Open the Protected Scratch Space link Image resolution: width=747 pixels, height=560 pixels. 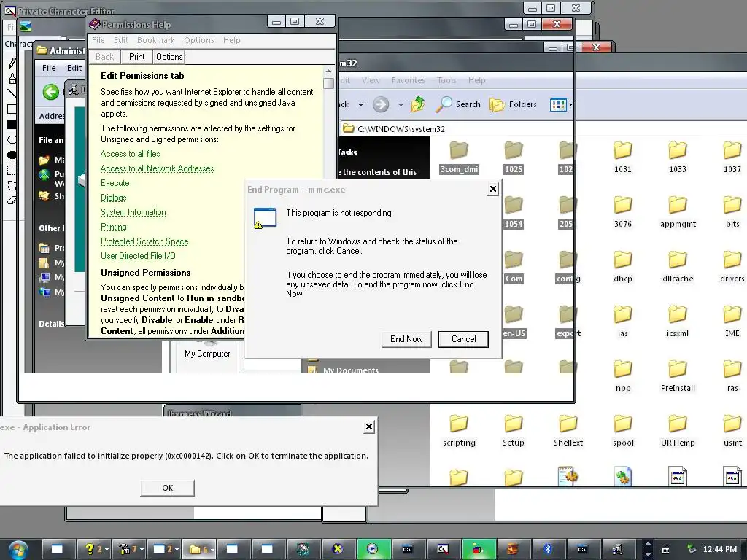pyautogui.click(x=144, y=241)
